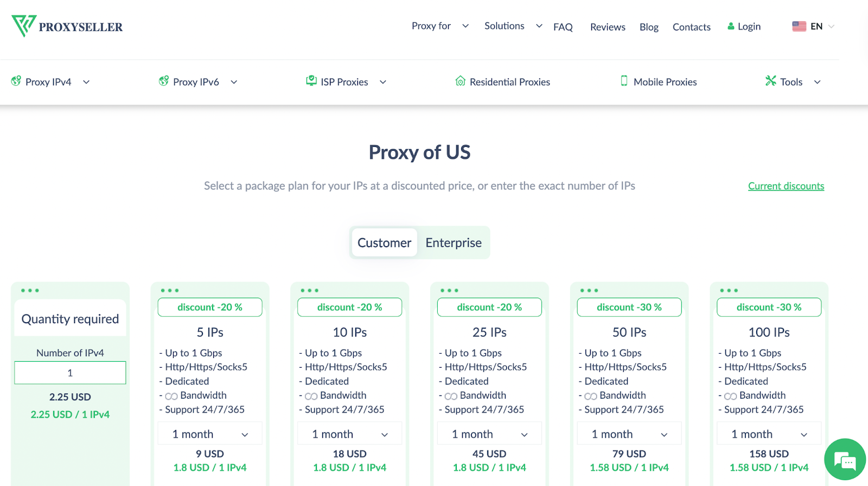Click discount -20 % badge on 10 IPs
The height and width of the screenshot is (486, 868).
point(350,307)
